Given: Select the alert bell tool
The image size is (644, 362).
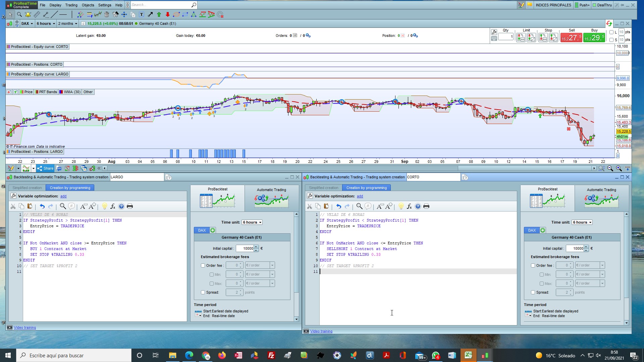Looking at the screenshot, I should pyautogui.click(x=28, y=14).
